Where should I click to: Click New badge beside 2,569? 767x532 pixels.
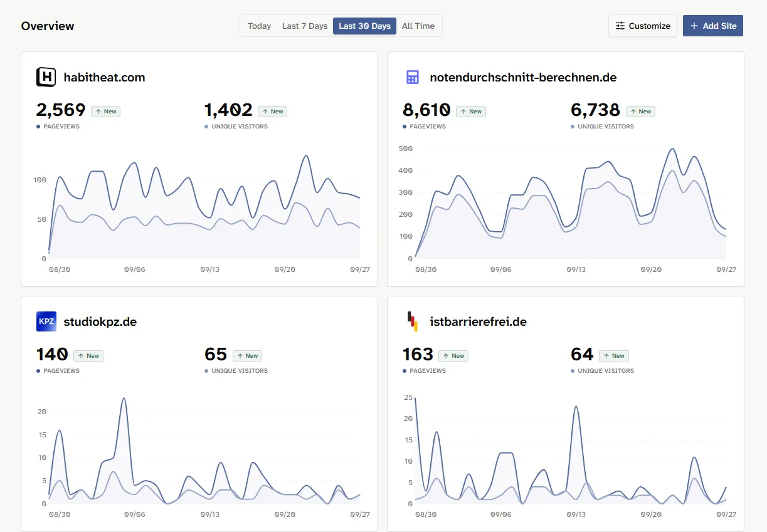pos(105,112)
